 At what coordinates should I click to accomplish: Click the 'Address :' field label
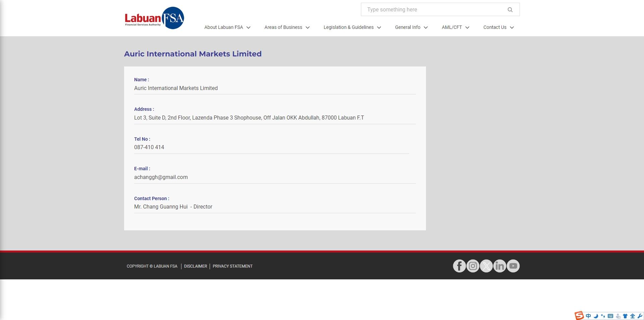[x=144, y=109]
